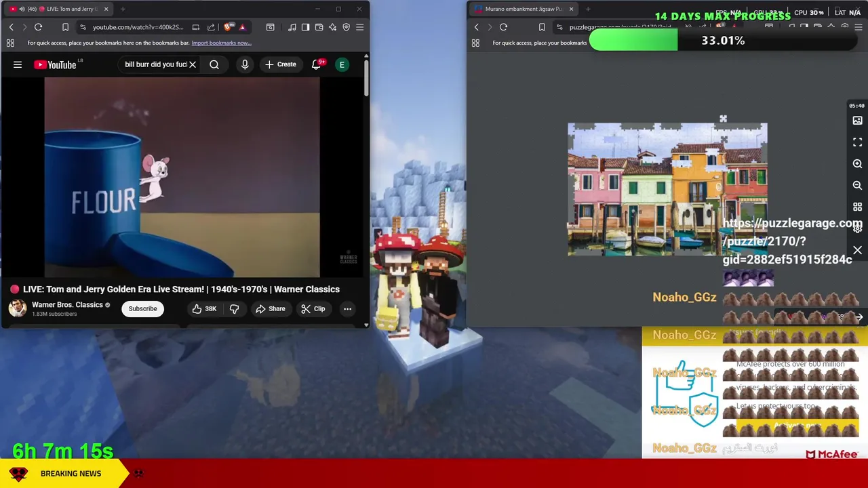Share the Tom and Jerry live stream
Screen dimensions: 868x488
point(270,308)
